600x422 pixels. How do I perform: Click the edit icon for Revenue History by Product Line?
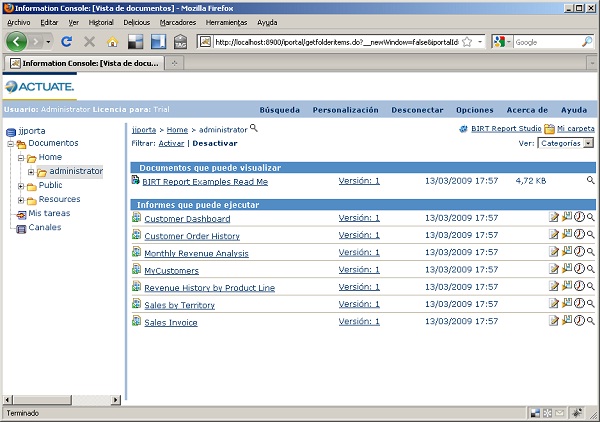point(554,286)
